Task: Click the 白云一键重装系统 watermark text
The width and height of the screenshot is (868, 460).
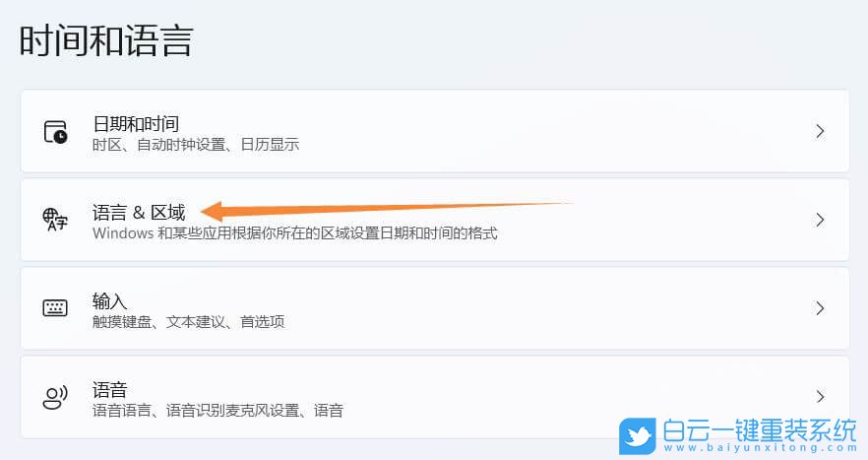Action: pyautogui.click(x=759, y=430)
